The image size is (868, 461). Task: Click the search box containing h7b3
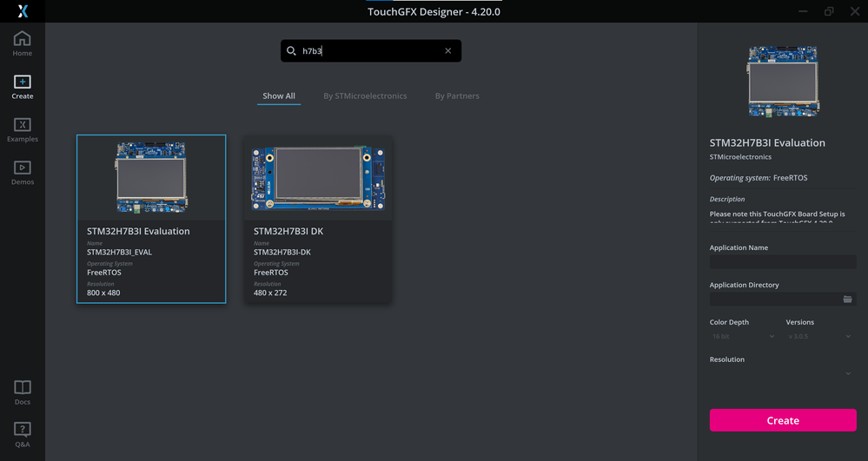tap(371, 51)
